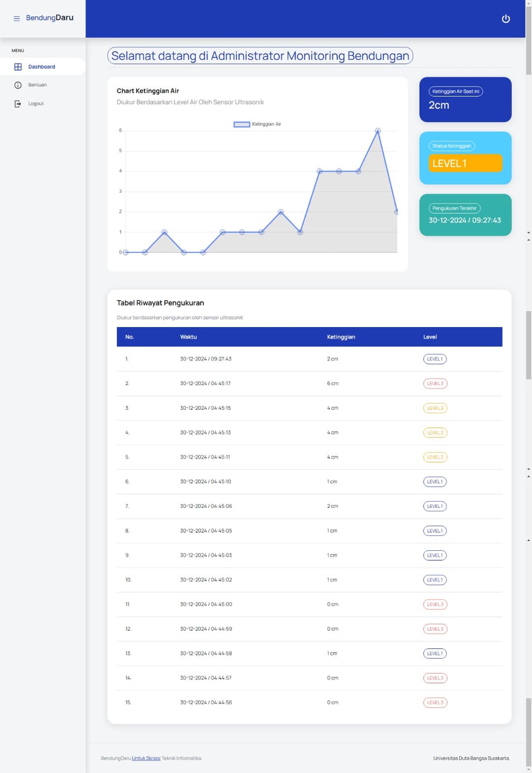This screenshot has width=532, height=773.
Task: Click the chart peak point at value 6
Action: tap(378, 131)
